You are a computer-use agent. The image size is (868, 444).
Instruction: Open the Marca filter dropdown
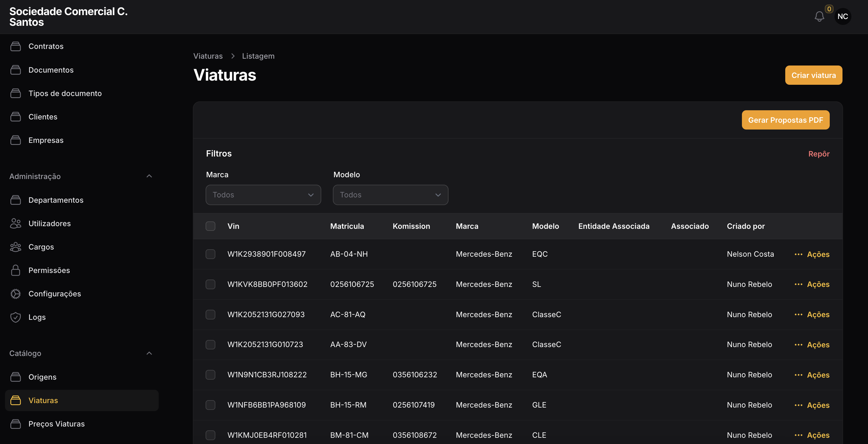(x=263, y=195)
